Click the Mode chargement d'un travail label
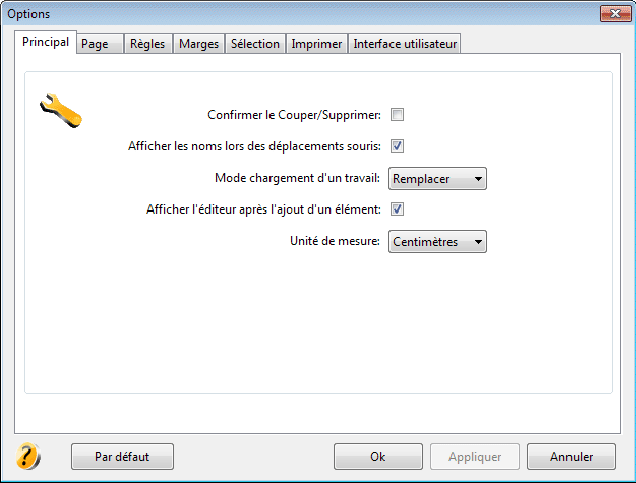636x483 pixels. [297, 178]
